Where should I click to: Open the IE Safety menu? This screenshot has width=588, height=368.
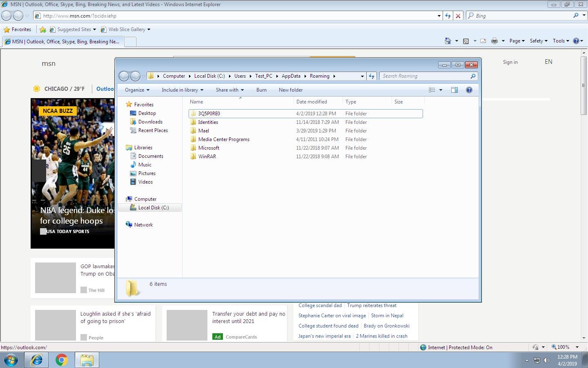[x=538, y=41]
